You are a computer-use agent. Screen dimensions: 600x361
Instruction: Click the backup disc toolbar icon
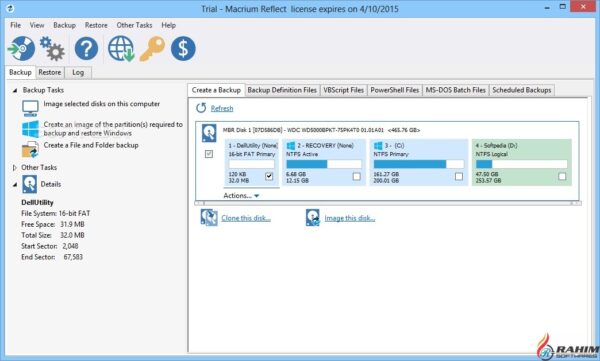pos(21,49)
